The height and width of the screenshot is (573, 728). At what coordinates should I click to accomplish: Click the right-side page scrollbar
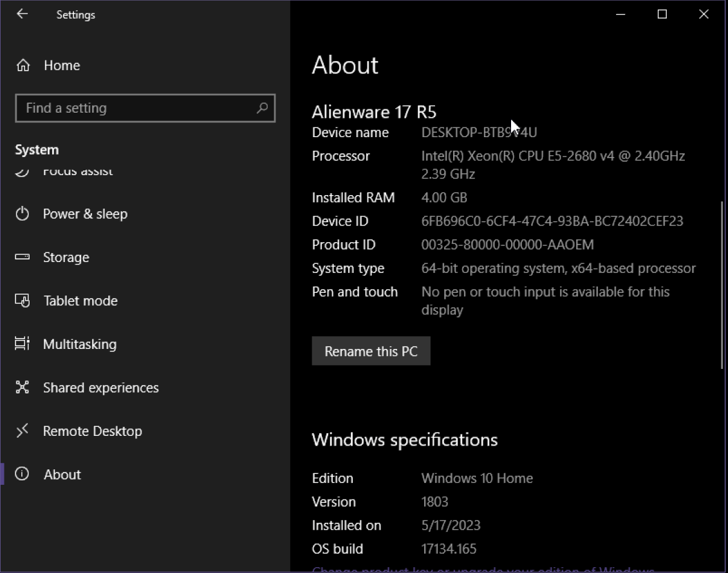pyautogui.click(x=722, y=285)
